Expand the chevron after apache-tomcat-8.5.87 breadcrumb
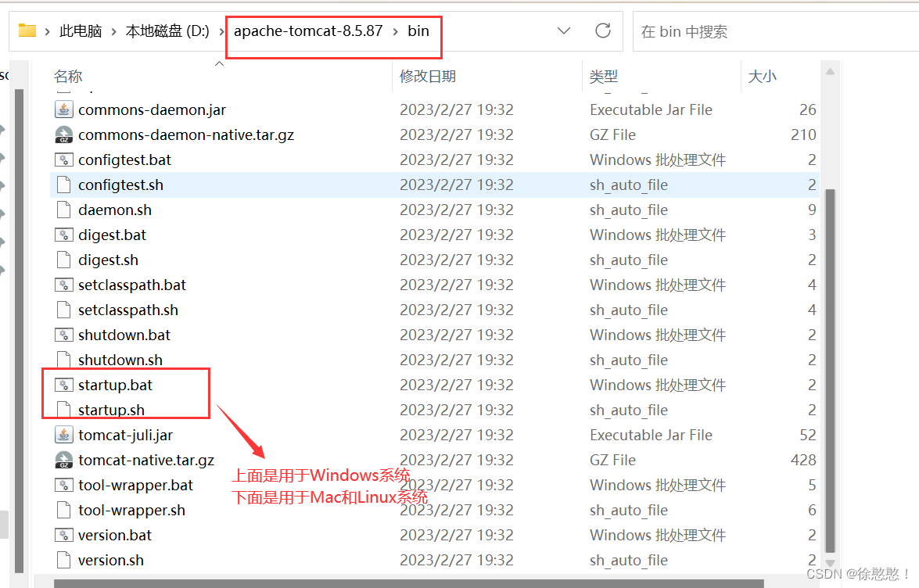Image resolution: width=919 pixels, height=588 pixels. 396,31
